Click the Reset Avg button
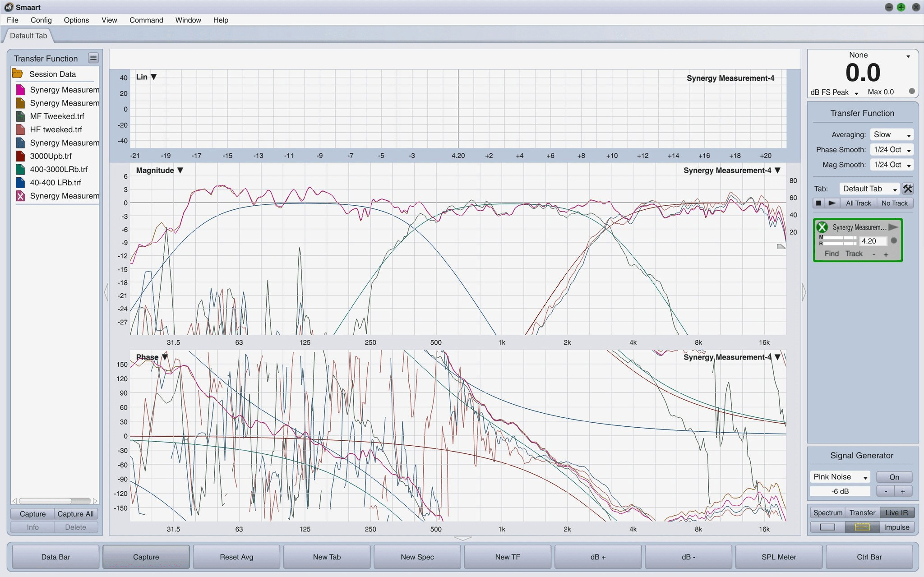The image size is (924, 577). tap(236, 557)
